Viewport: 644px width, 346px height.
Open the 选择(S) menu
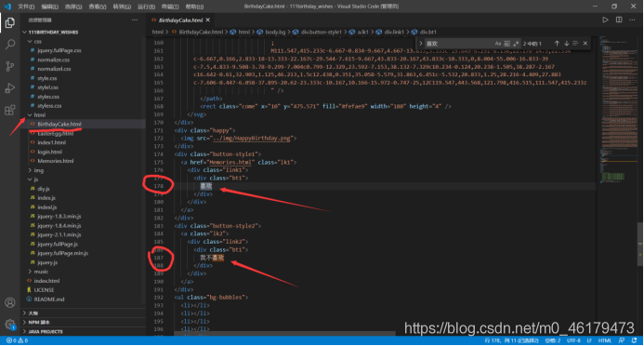click(x=73, y=7)
